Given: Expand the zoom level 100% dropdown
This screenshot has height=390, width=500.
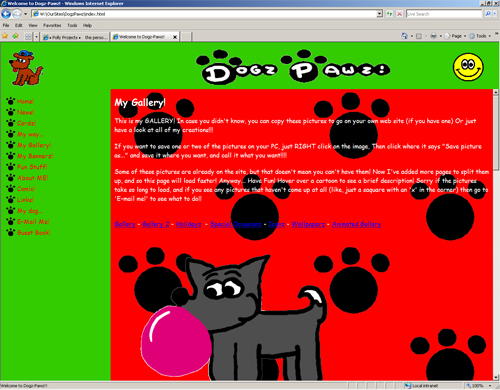Looking at the screenshot, I should (490, 386).
